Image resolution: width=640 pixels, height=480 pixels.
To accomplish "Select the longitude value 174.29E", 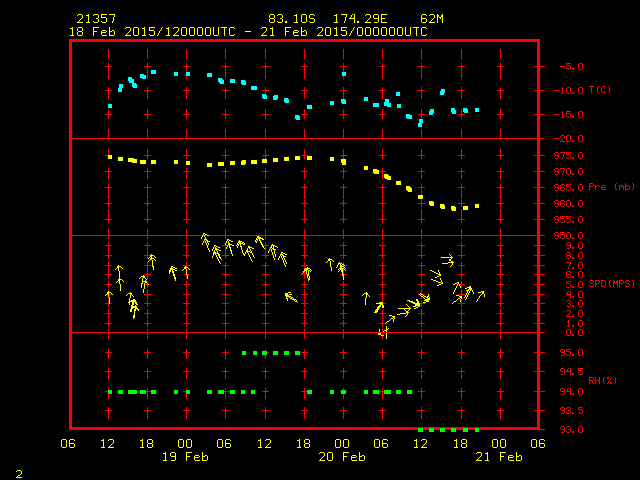I will click(363, 19).
